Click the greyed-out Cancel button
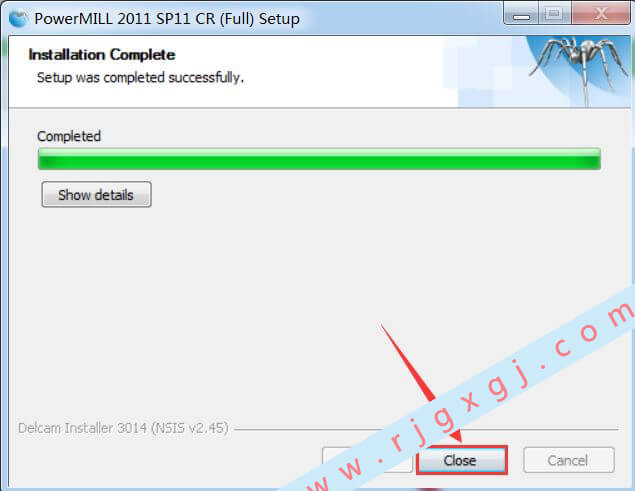 [x=569, y=460]
